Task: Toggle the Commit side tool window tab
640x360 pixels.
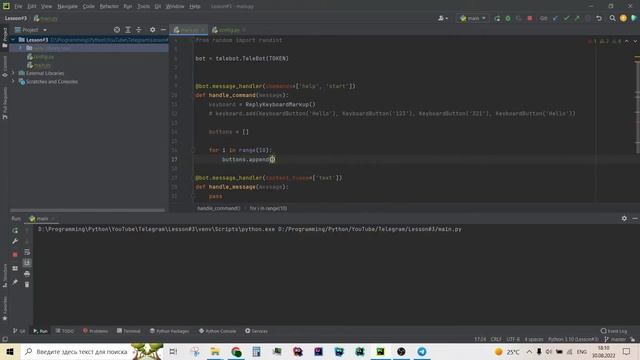Action: (x=5, y=67)
